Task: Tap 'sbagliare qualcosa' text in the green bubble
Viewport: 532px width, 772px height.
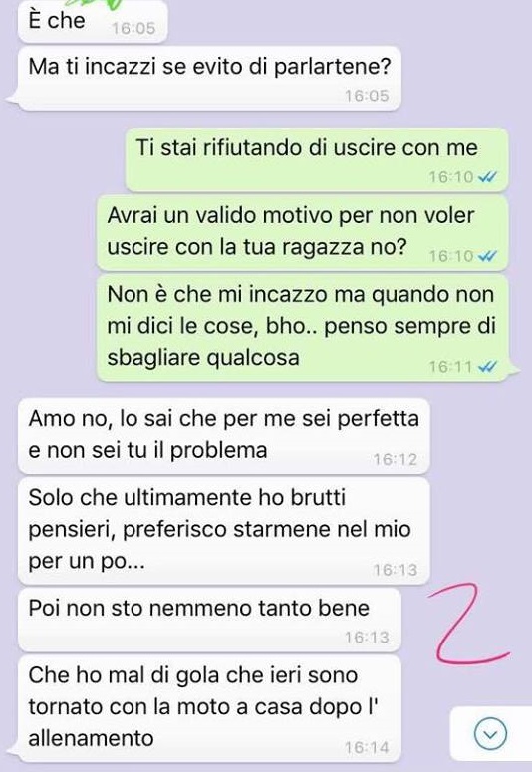Action: (x=203, y=358)
